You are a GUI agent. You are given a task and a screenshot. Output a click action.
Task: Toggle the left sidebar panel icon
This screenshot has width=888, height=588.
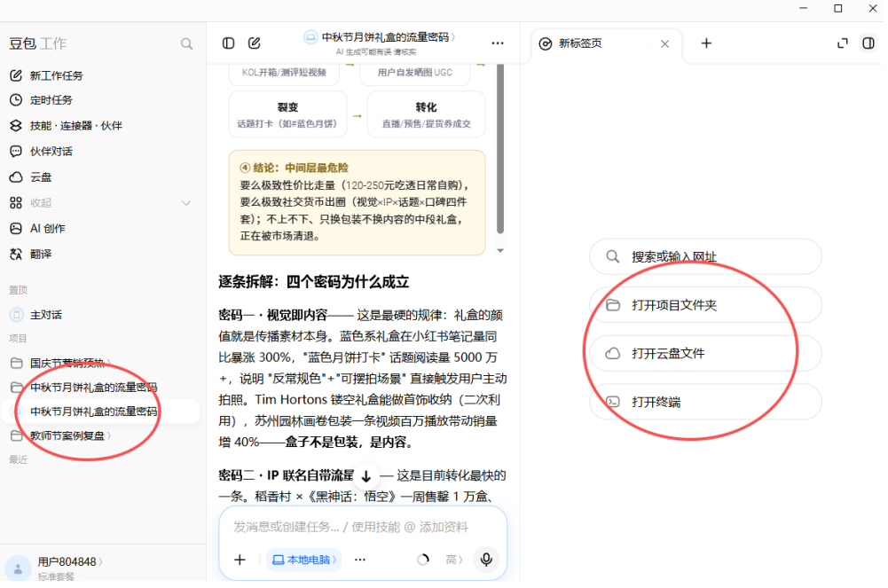(228, 43)
